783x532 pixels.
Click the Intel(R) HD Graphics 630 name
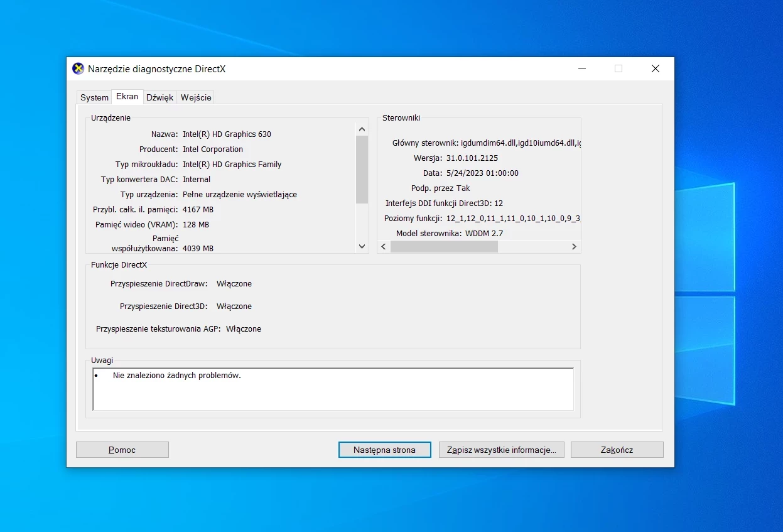click(x=227, y=134)
